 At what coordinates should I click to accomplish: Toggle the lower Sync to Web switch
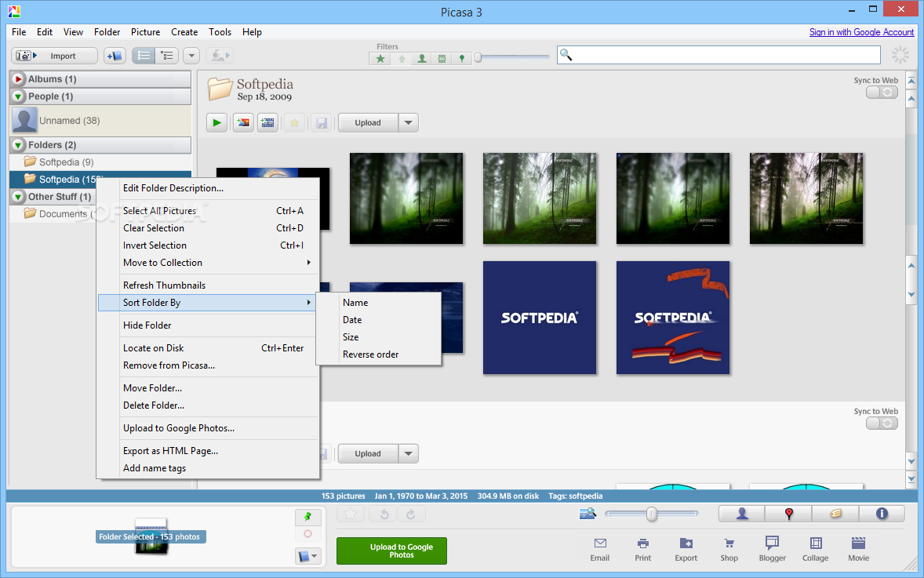[x=882, y=424]
